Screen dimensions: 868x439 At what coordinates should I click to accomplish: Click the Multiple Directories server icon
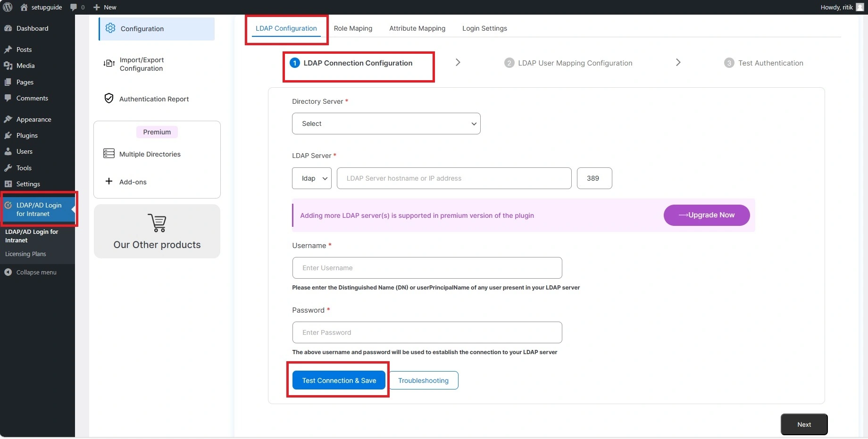(109, 154)
